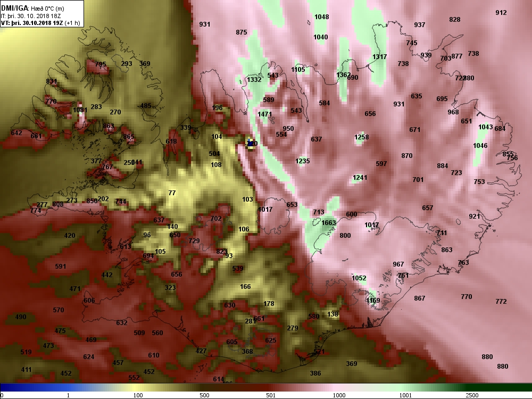Click the map value 831
Screen dimensions: 532x399
click(52, 81)
